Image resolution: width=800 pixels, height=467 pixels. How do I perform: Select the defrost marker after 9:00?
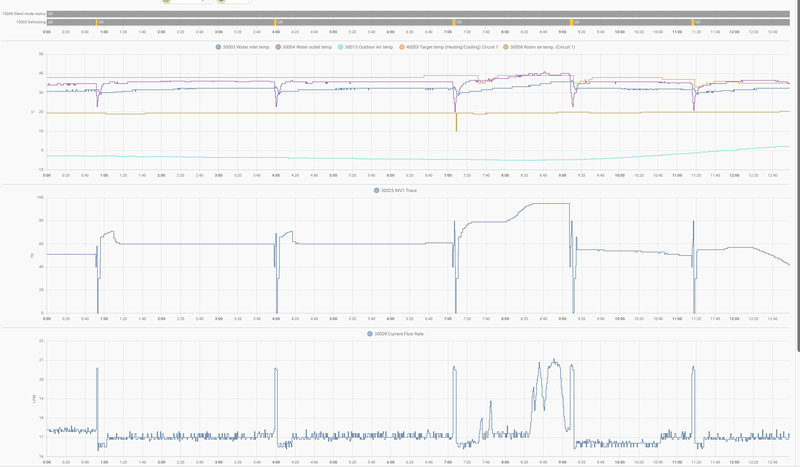[x=572, y=21]
